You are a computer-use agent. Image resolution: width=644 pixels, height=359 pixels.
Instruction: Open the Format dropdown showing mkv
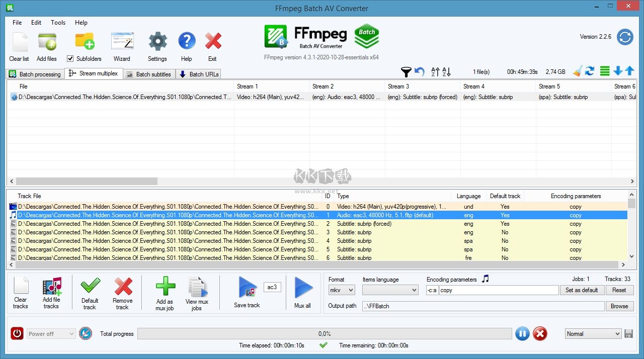tap(341, 290)
